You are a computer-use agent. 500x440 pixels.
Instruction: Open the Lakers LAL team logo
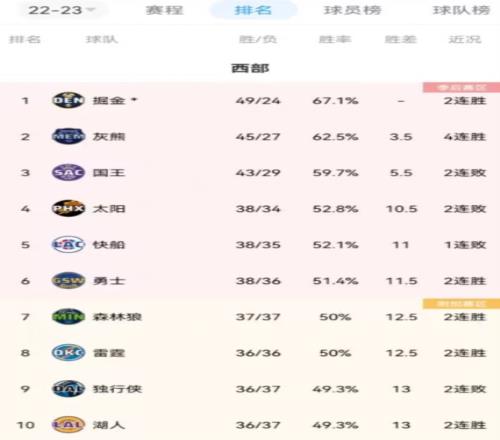(68, 425)
